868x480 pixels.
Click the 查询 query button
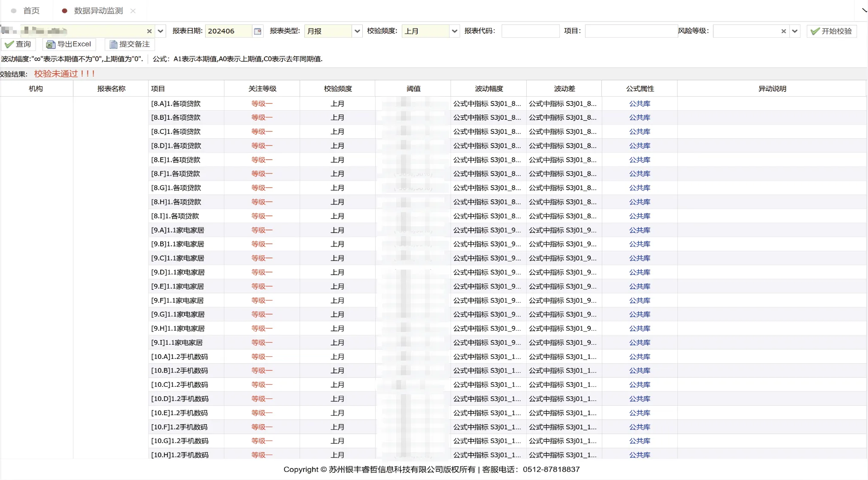pyautogui.click(x=18, y=44)
